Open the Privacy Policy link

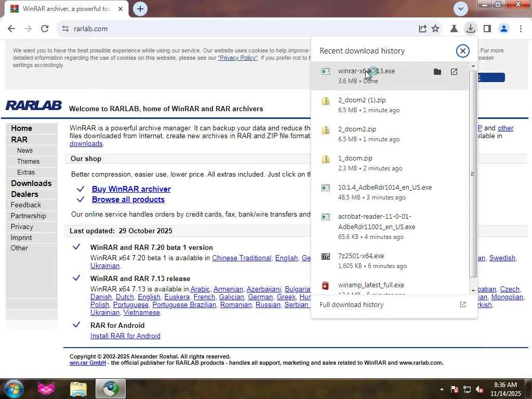237,58
